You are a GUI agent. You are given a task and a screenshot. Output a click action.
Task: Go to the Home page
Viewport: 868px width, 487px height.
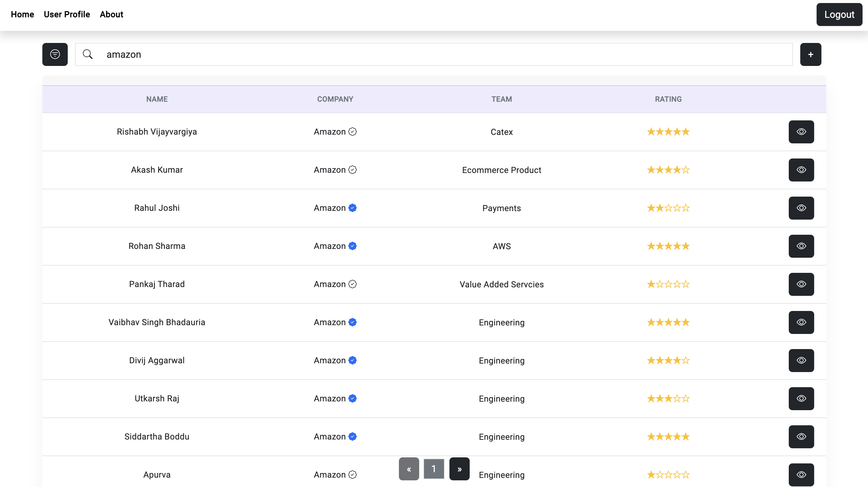point(22,14)
